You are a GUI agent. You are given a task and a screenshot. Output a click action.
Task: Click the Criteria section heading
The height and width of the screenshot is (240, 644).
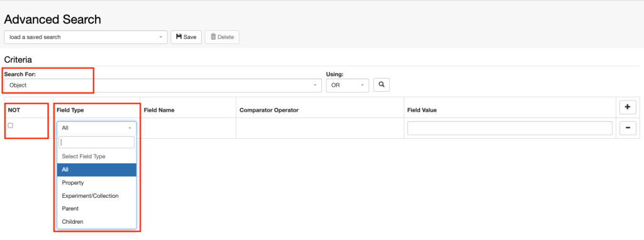[x=18, y=60]
